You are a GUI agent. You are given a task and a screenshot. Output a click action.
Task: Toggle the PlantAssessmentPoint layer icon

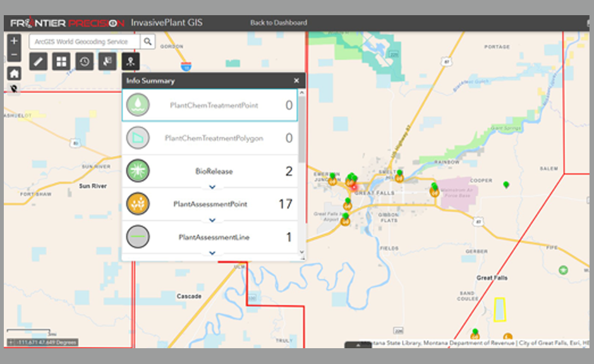pos(138,204)
